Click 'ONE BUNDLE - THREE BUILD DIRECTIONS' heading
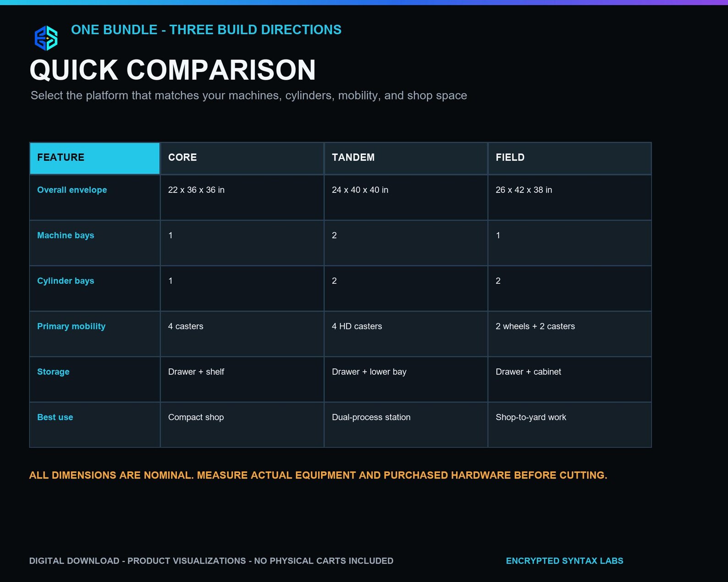The image size is (728, 582). [x=206, y=30]
